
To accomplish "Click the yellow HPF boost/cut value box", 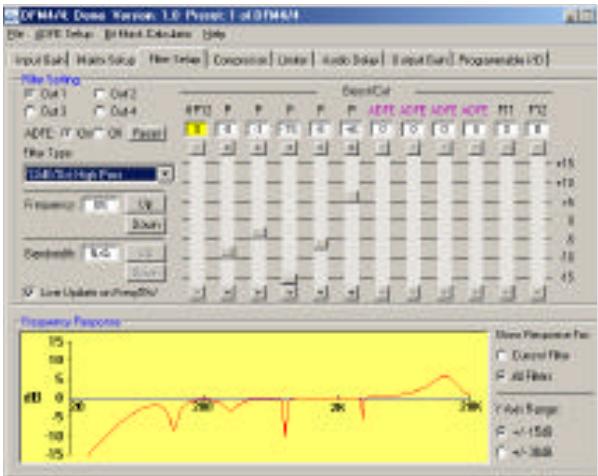I will (196, 129).
